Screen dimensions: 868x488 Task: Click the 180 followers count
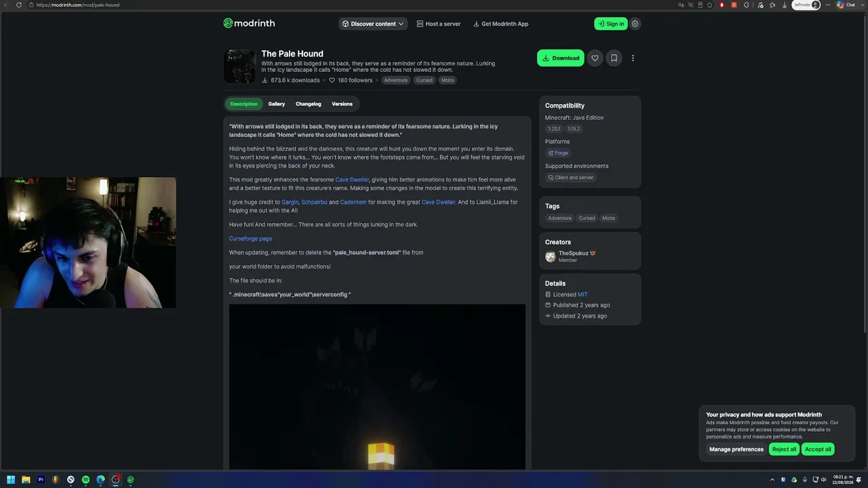coord(351,80)
